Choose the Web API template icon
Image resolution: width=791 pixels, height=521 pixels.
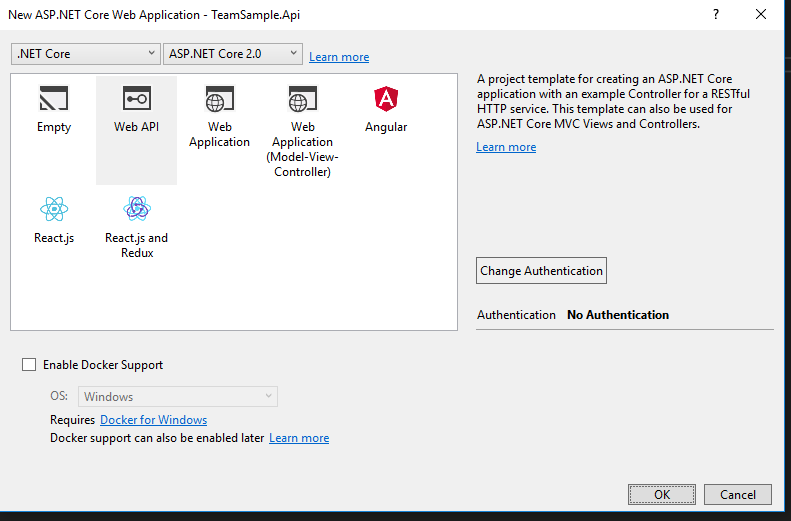[136, 99]
